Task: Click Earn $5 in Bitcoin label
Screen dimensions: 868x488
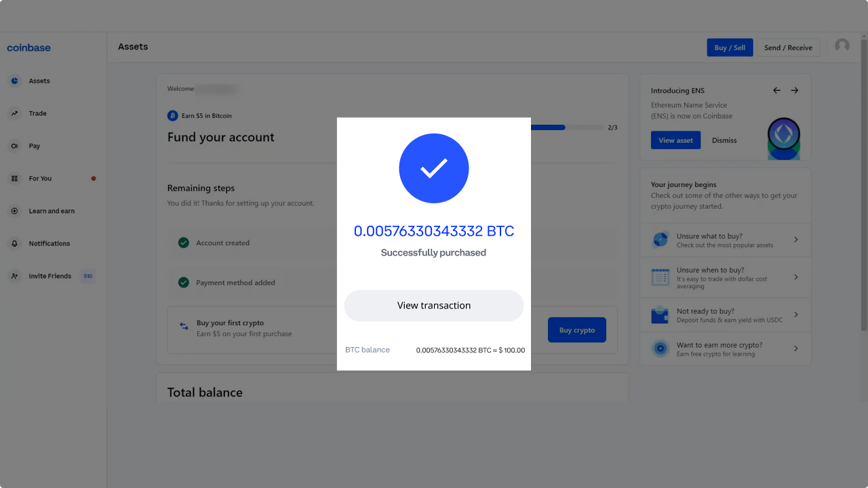Action: [207, 116]
